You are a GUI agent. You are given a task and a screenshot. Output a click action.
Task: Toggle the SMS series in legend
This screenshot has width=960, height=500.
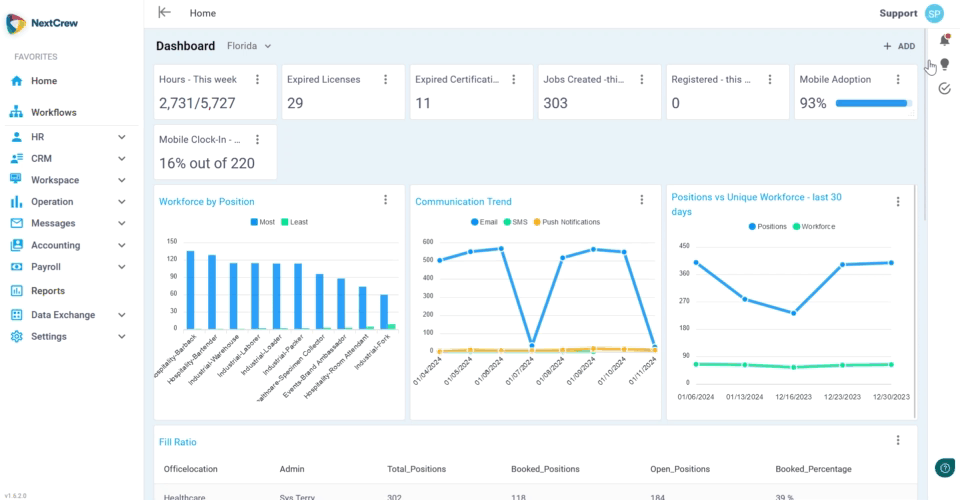point(516,222)
